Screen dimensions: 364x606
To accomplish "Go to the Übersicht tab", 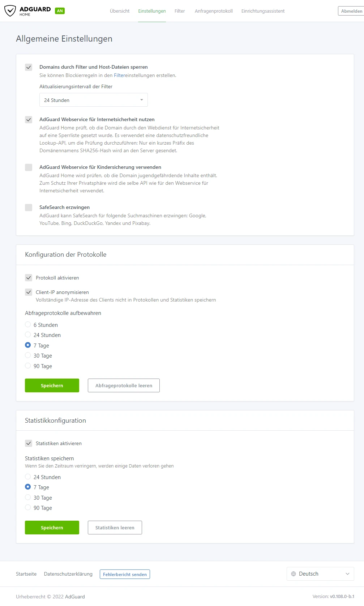I will pyautogui.click(x=120, y=11).
